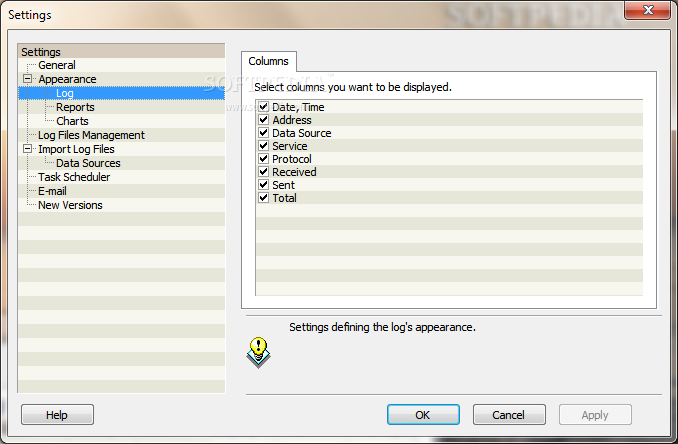Confirm settings with OK button

423,415
